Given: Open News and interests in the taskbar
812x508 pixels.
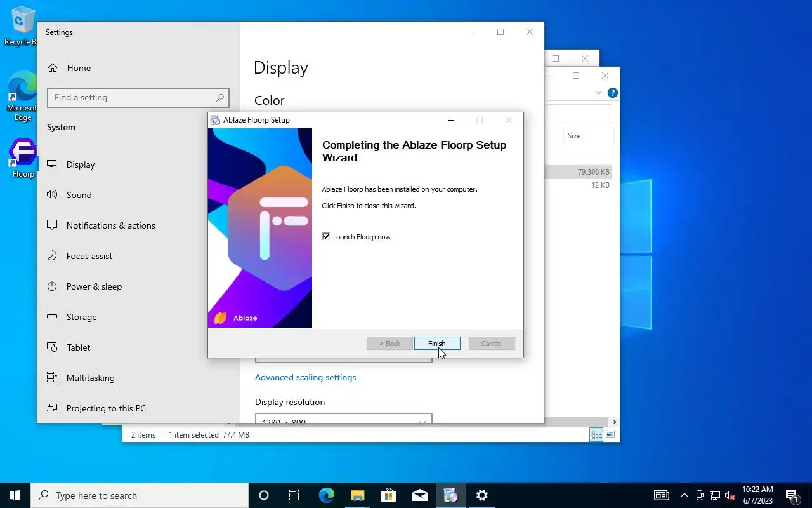Looking at the screenshot, I should coord(661,495).
